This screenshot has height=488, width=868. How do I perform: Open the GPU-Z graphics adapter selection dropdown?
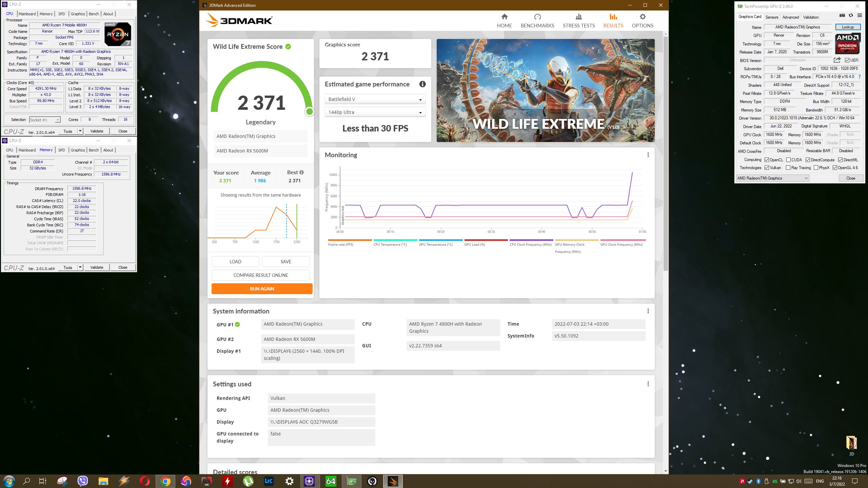(772, 178)
